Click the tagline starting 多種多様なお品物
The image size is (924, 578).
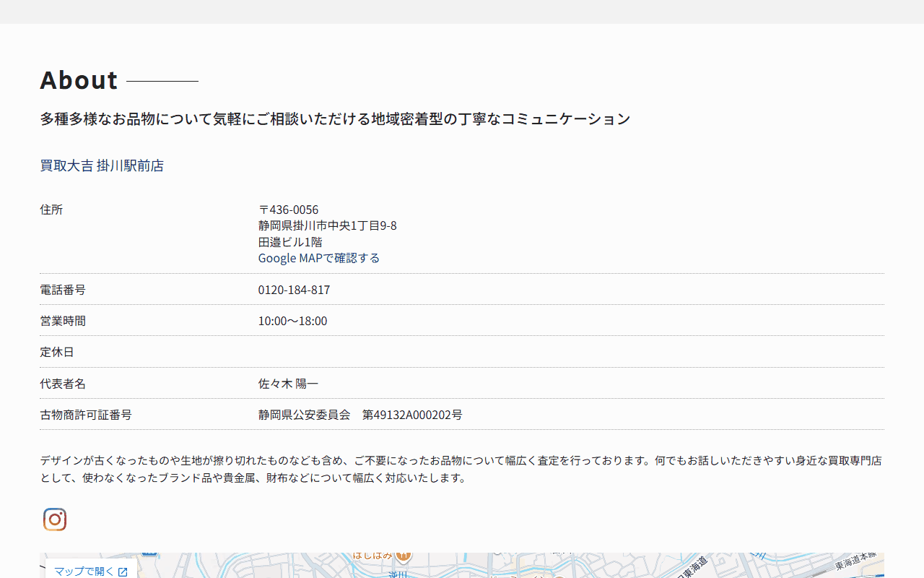click(x=335, y=118)
